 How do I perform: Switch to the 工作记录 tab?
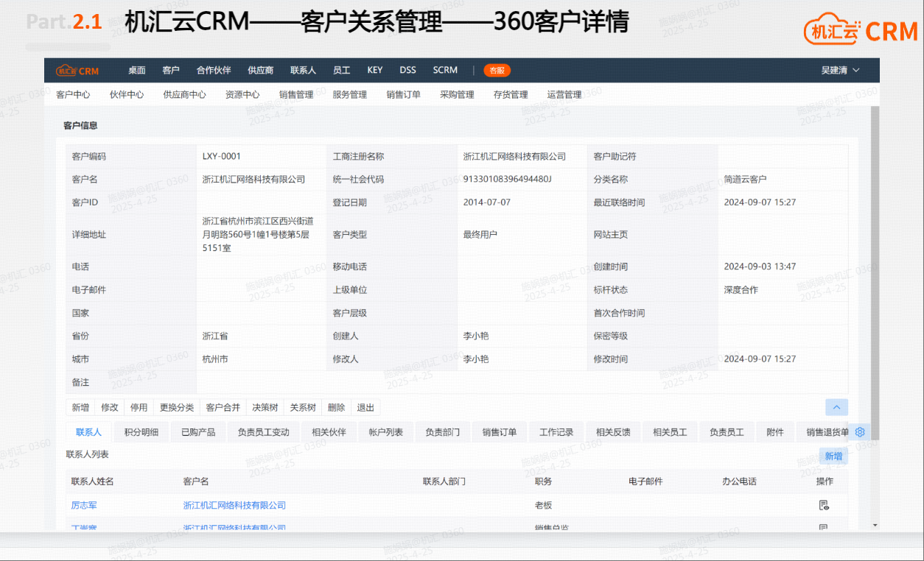coord(556,432)
